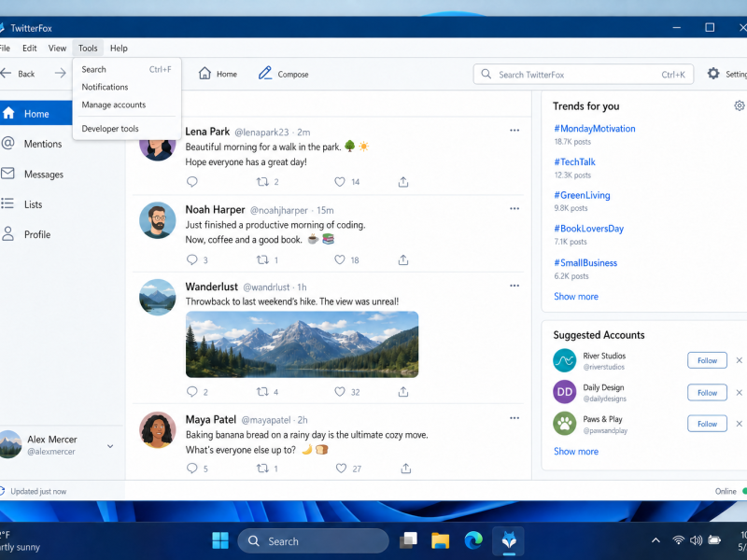Choose Manage accounts from Tools menu
The height and width of the screenshot is (560, 747).
(127, 105)
